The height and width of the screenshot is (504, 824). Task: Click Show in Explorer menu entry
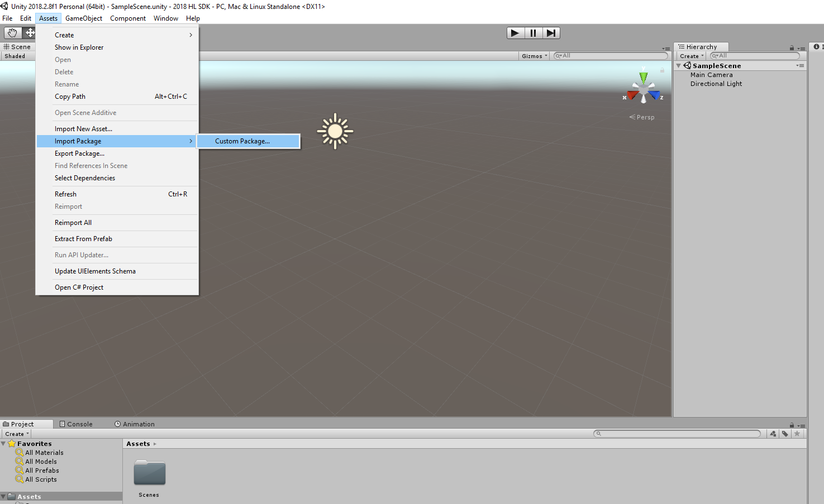point(117,47)
